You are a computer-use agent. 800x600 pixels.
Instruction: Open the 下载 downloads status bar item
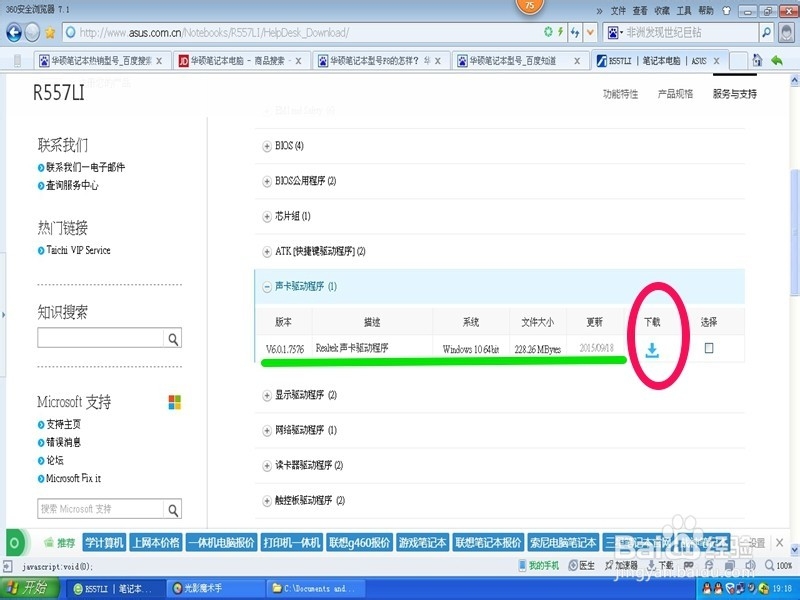coord(660,565)
